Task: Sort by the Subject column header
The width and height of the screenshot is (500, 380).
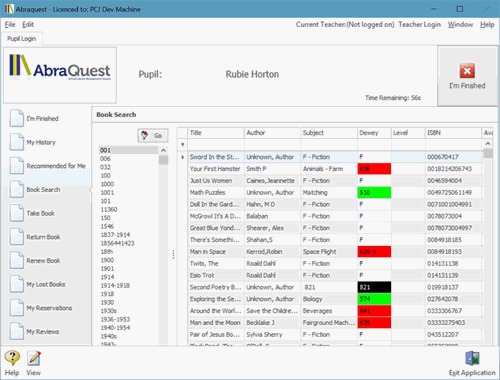Action: (329, 133)
